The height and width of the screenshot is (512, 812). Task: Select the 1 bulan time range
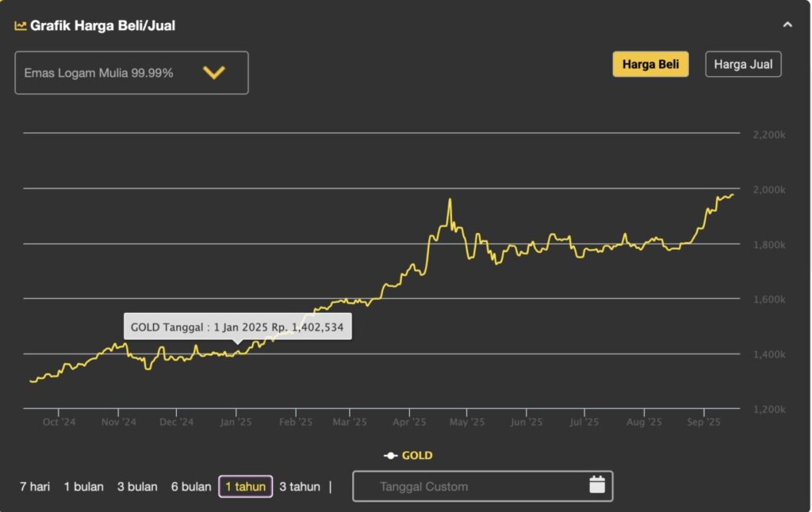(84, 487)
